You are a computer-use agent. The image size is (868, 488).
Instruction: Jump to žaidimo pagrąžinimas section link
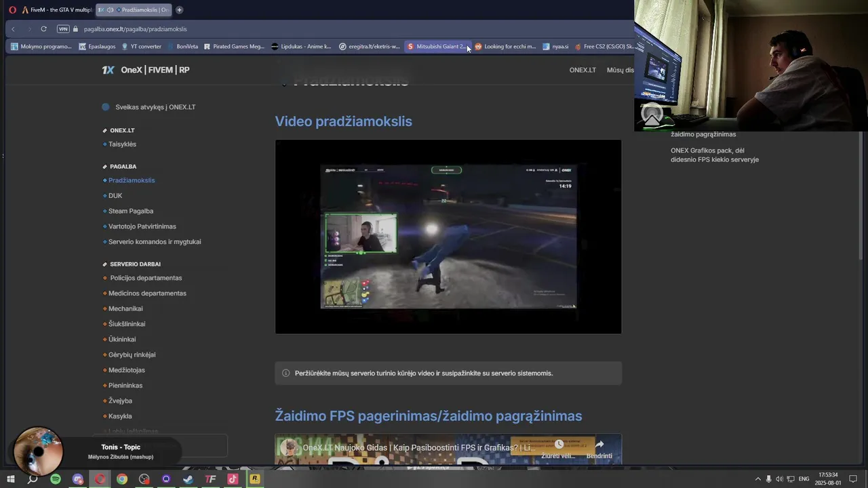pos(703,134)
